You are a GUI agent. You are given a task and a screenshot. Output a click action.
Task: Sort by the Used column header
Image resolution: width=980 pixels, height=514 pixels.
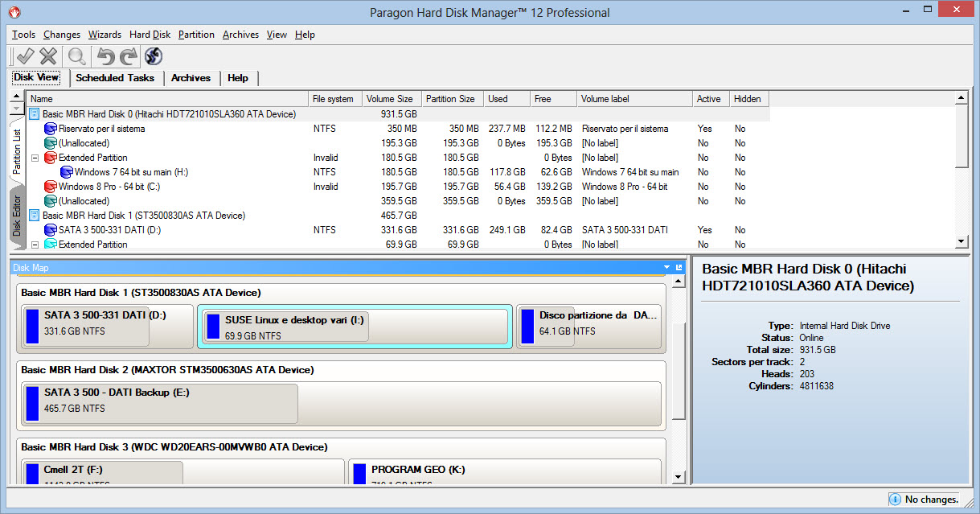506,99
